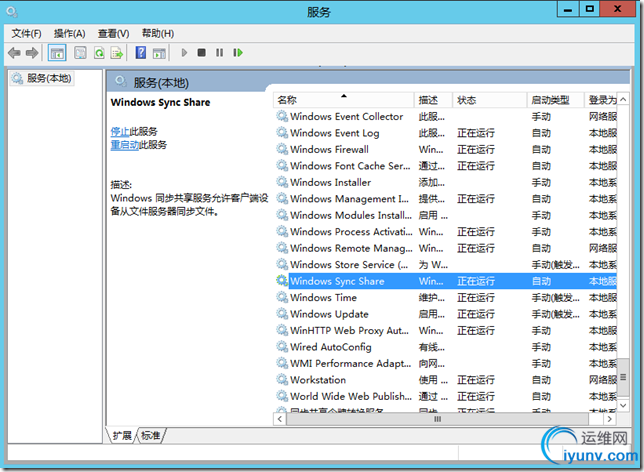
Task: Click the horizontal scroll right arrow
Action: [610, 419]
